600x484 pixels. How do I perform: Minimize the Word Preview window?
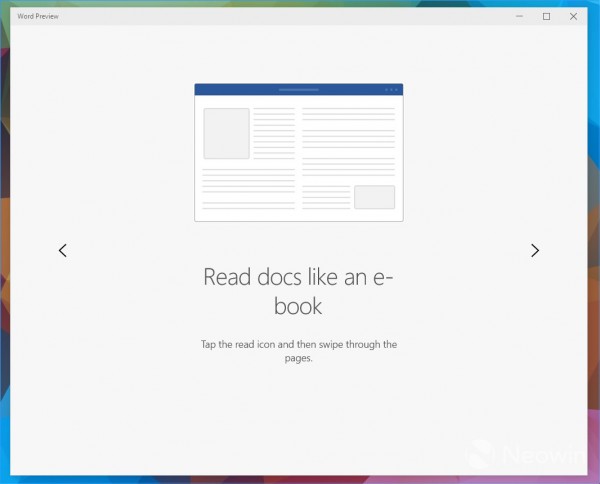click(x=519, y=16)
